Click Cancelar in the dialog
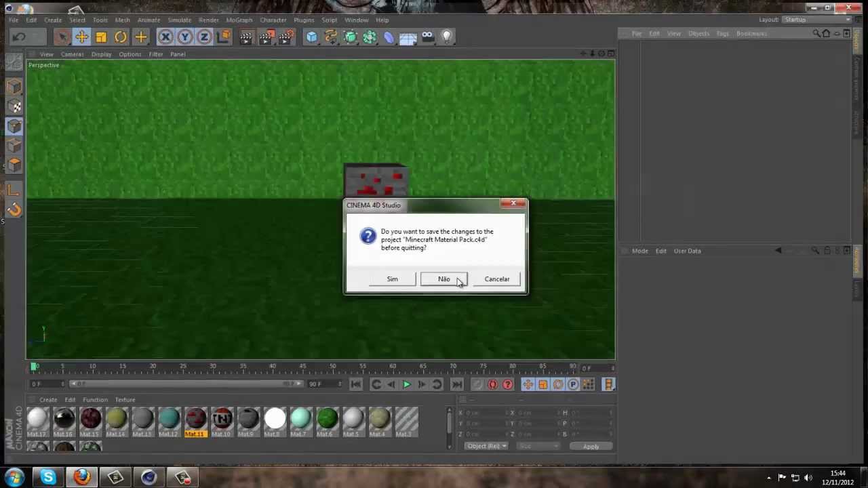This screenshot has width=868, height=488. point(497,279)
